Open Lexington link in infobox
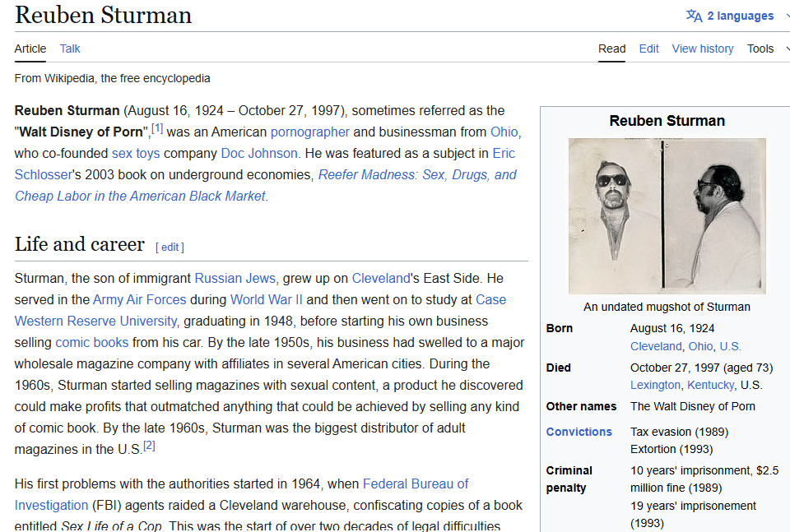Image resolution: width=790 pixels, height=532 pixels. pos(655,386)
